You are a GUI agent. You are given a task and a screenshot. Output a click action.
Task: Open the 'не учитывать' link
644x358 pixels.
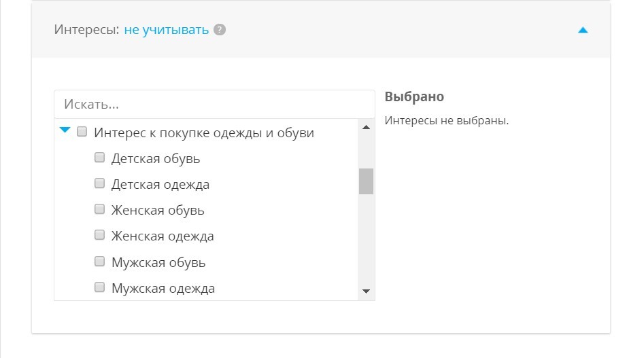[166, 30]
